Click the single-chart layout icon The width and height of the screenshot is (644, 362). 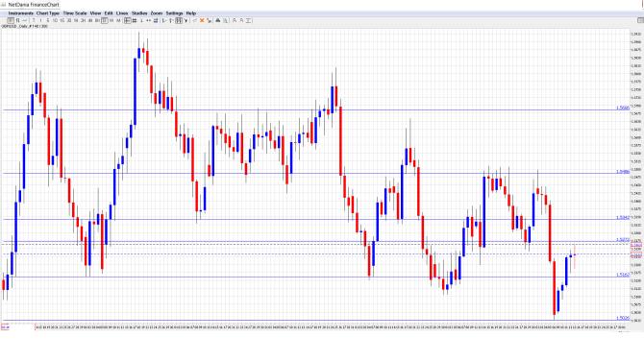(141, 20)
